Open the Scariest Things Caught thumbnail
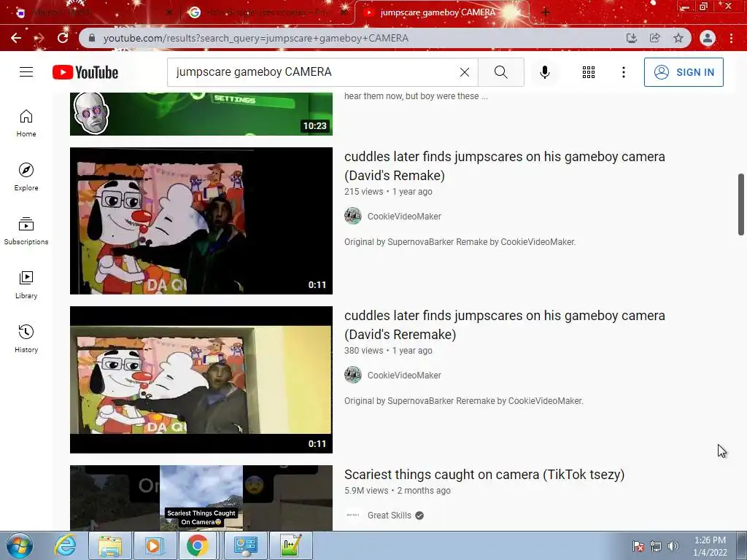Image resolution: width=747 pixels, height=560 pixels. 201,497
